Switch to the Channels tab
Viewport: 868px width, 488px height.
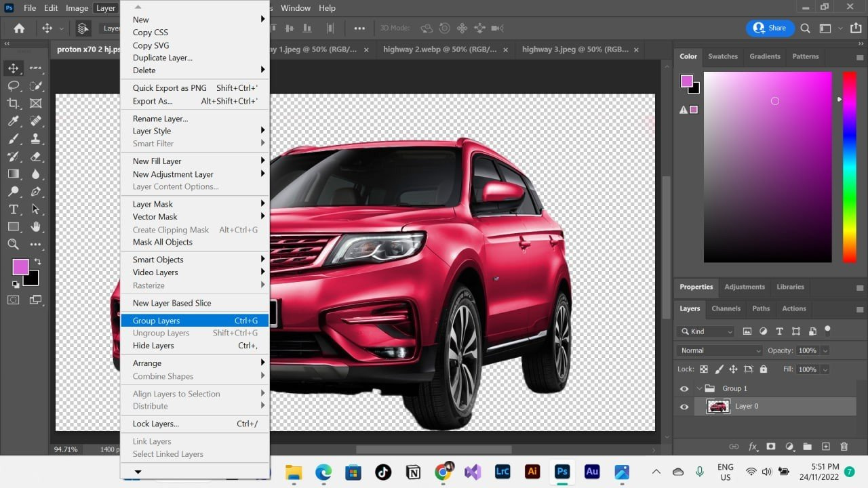tap(726, 308)
